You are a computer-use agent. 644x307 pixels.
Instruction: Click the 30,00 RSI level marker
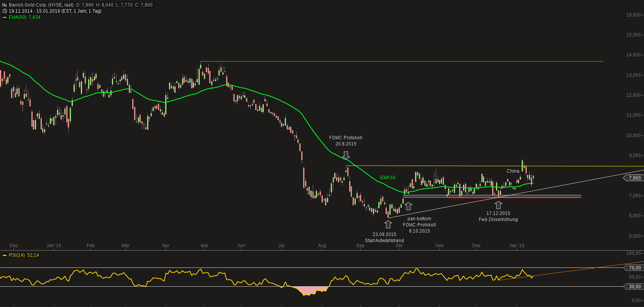click(634, 287)
